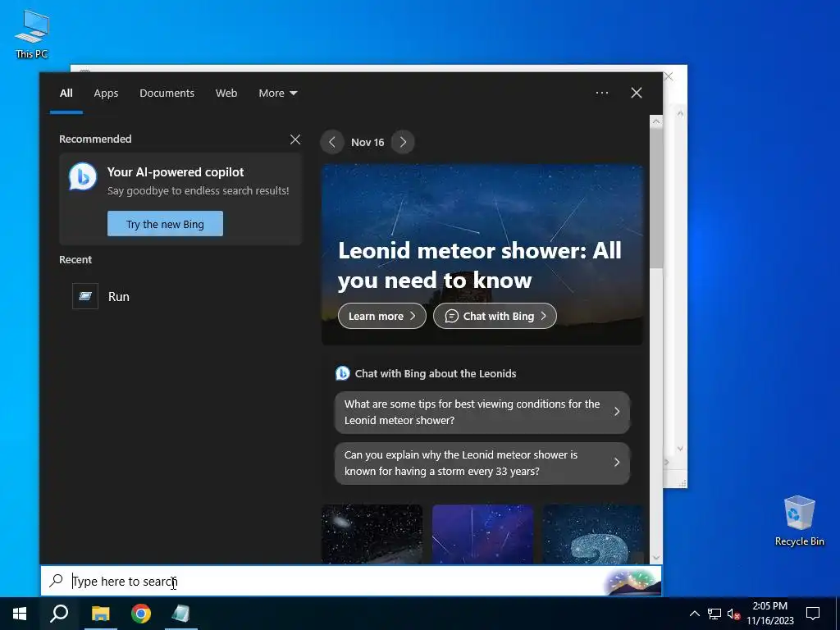This screenshot has height=630, width=840.
Task: Show hidden system tray icons
Action: [x=694, y=614]
